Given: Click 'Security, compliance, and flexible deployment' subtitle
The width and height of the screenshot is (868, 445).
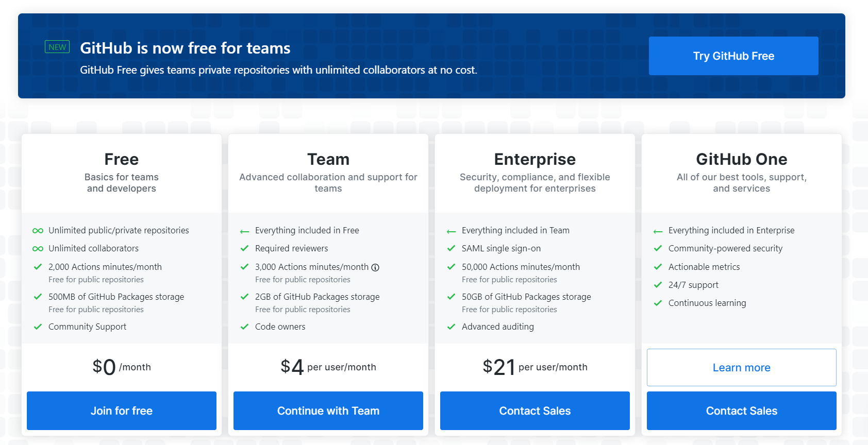Looking at the screenshot, I should 535,183.
